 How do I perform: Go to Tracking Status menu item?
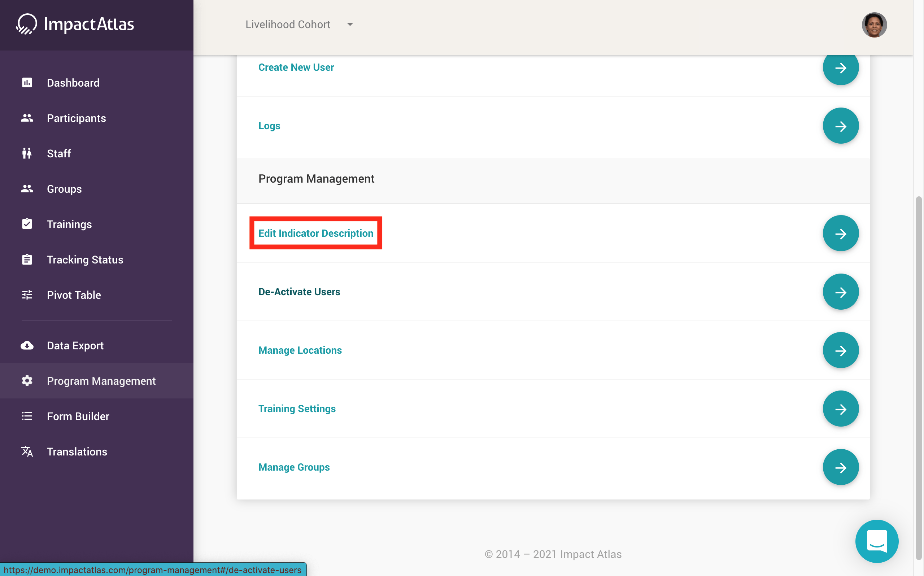pos(85,260)
